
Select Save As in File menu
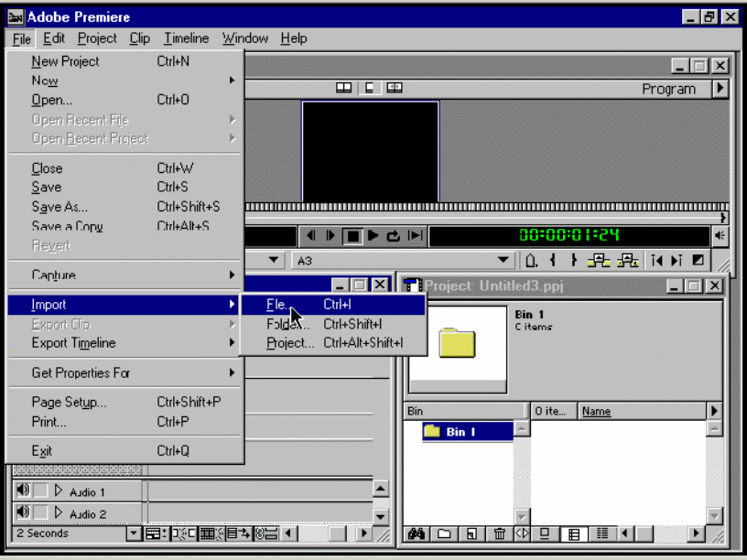125,207
